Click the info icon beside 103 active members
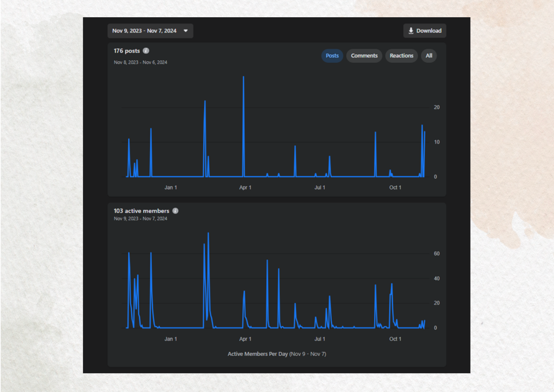This screenshot has height=392, width=554. point(176,211)
